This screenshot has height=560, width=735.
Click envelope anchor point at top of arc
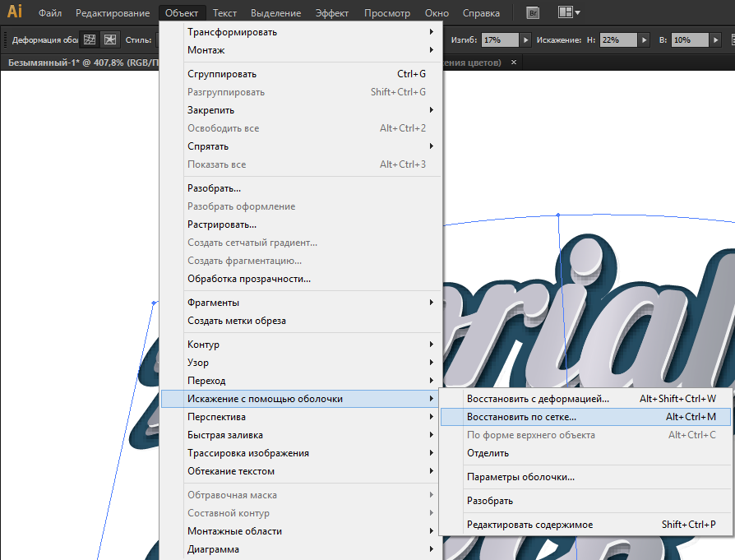coord(557,215)
